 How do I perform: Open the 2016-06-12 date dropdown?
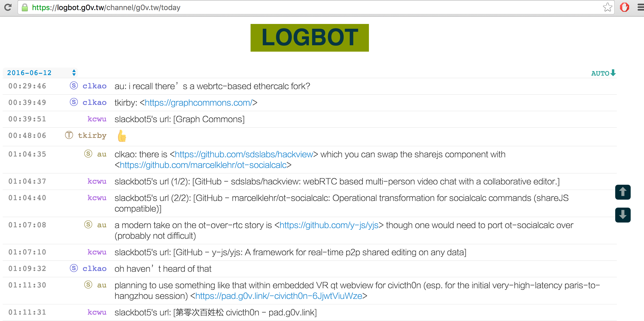click(x=29, y=73)
